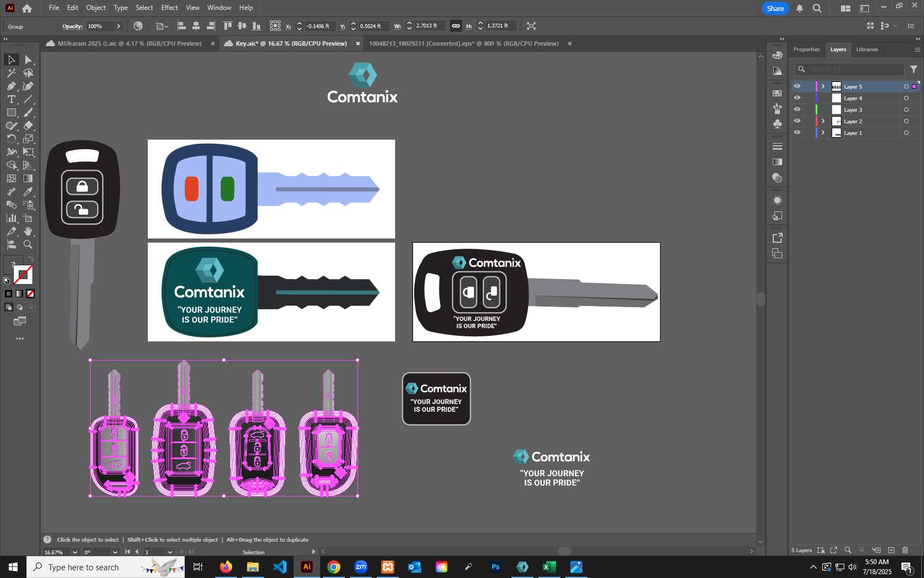Image resolution: width=924 pixels, height=578 pixels.
Task: Select the Selection tool arrow
Action: [11, 59]
